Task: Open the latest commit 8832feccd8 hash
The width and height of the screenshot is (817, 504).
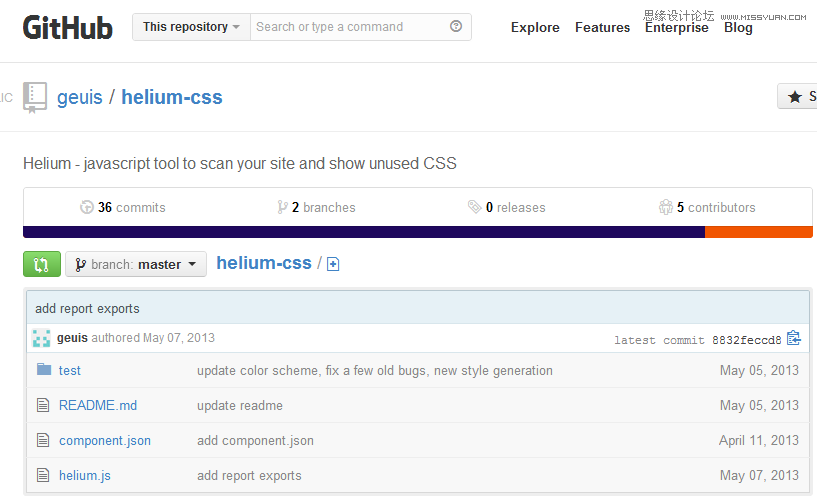Action: pos(747,340)
